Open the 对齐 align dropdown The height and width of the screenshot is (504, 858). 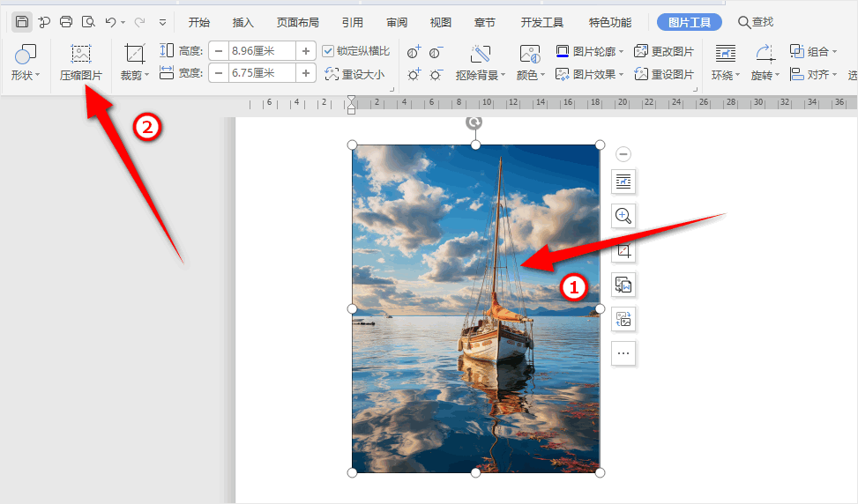click(x=814, y=74)
